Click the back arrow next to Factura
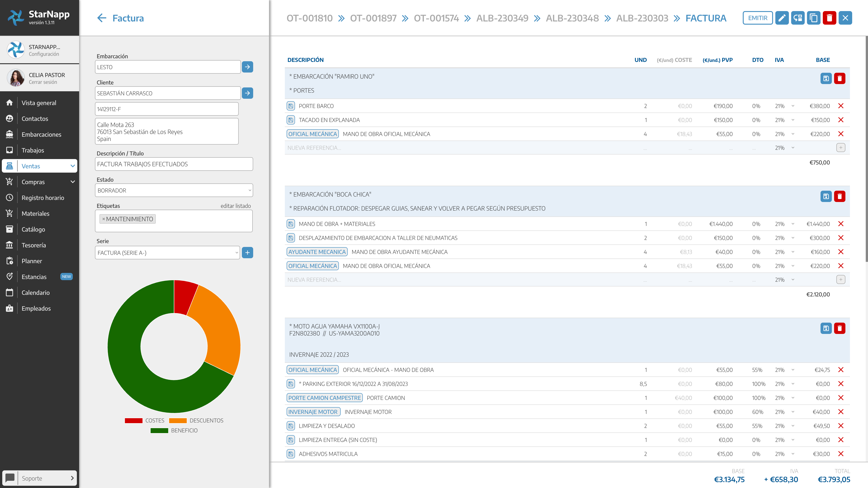Screen dimensions: 868x488 [x=101, y=18]
